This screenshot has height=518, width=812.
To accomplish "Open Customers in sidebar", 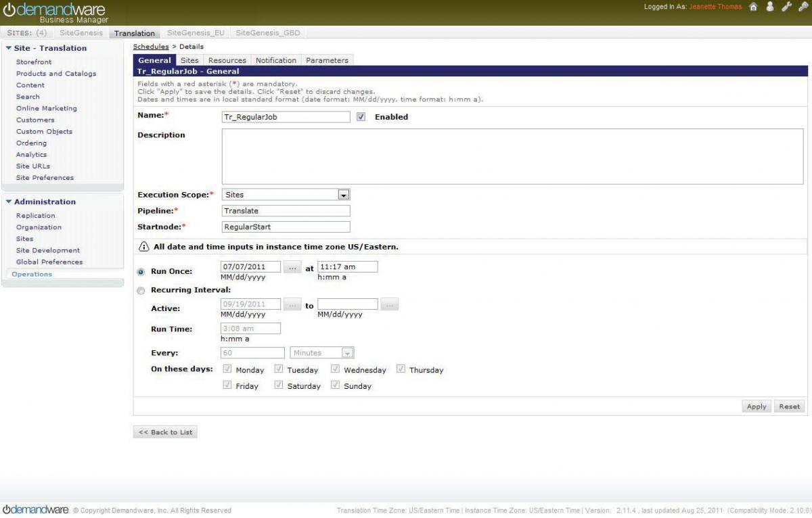I will pyautogui.click(x=35, y=120).
